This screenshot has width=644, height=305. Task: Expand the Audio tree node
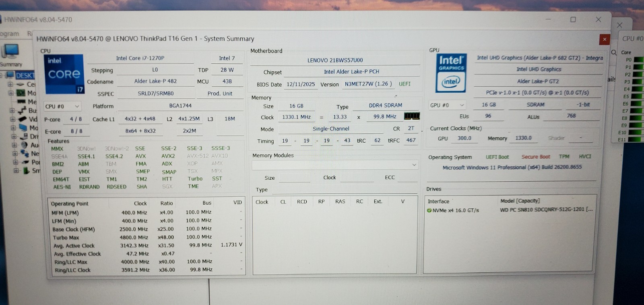pos(14,145)
